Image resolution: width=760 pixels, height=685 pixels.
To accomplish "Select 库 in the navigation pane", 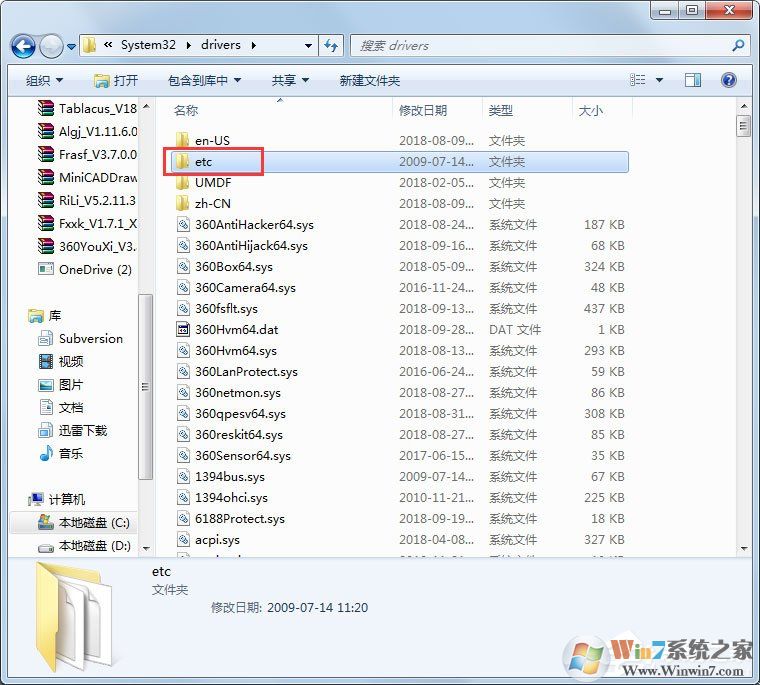I will click(x=45, y=316).
